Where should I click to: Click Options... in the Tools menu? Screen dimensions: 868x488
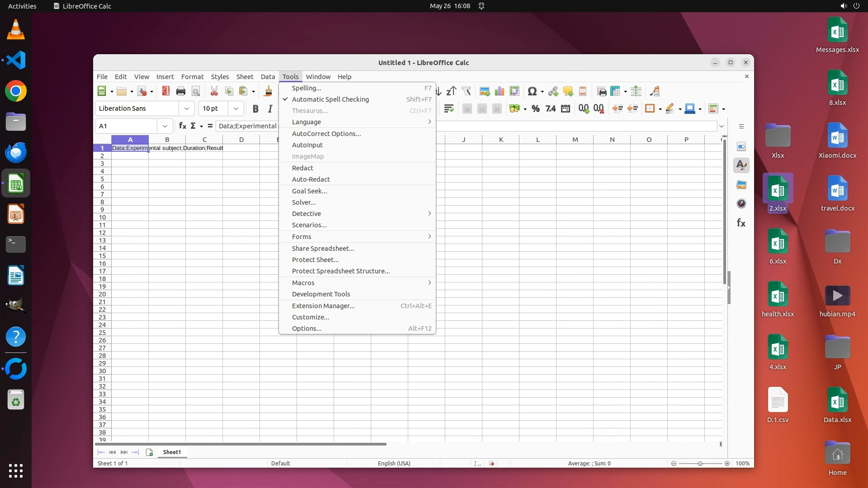pyautogui.click(x=307, y=328)
